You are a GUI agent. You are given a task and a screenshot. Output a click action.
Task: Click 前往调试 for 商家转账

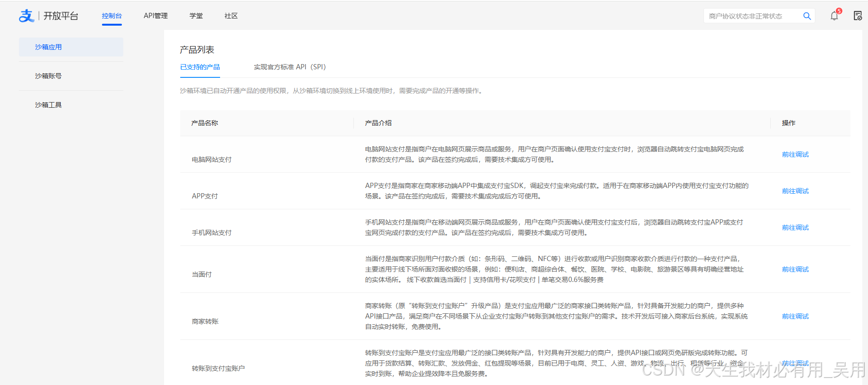pyautogui.click(x=795, y=316)
